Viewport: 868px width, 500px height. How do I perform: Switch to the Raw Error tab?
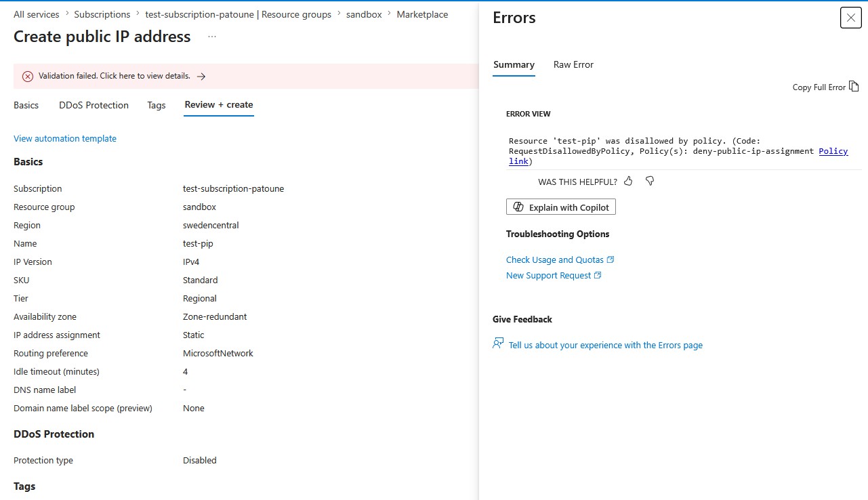coord(573,65)
